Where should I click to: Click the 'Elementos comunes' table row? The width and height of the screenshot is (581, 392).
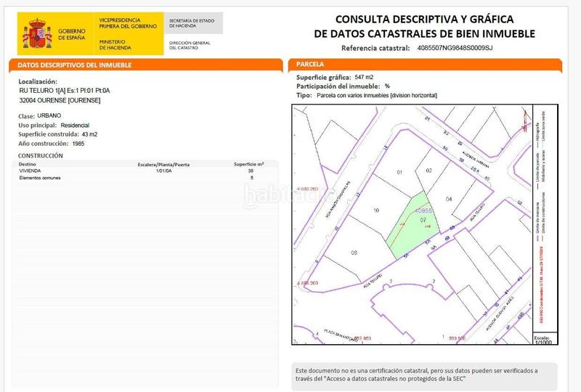[x=145, y=178]
